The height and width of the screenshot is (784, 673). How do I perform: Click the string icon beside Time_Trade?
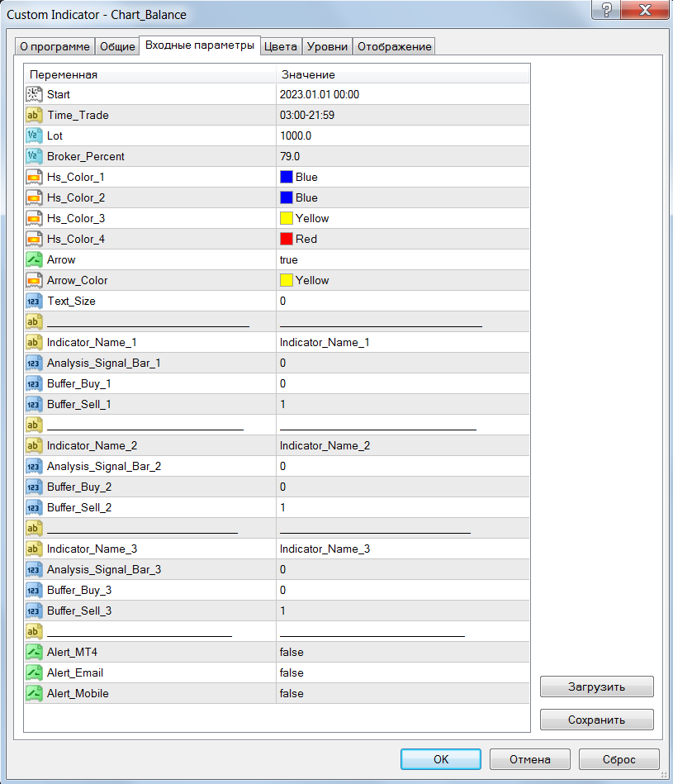[x=34, y=115]
